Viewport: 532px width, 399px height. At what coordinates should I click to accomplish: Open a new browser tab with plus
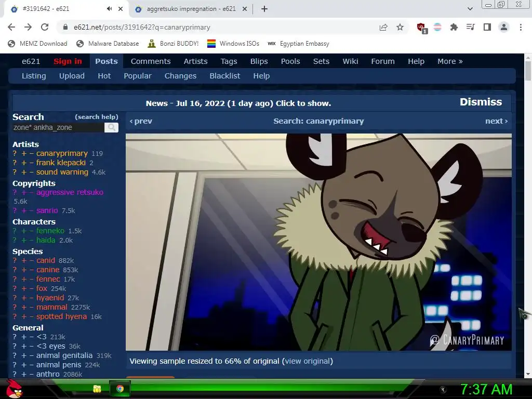[x=264, y=9]
